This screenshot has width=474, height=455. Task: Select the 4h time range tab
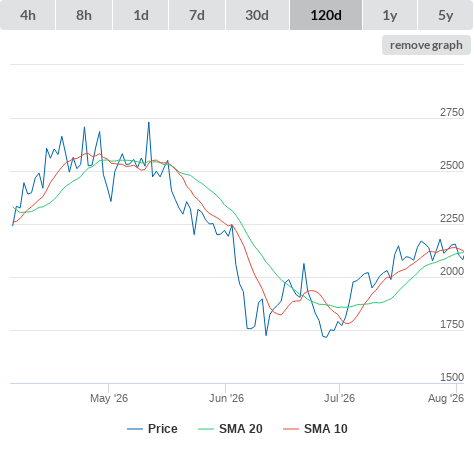click(28, 15)
